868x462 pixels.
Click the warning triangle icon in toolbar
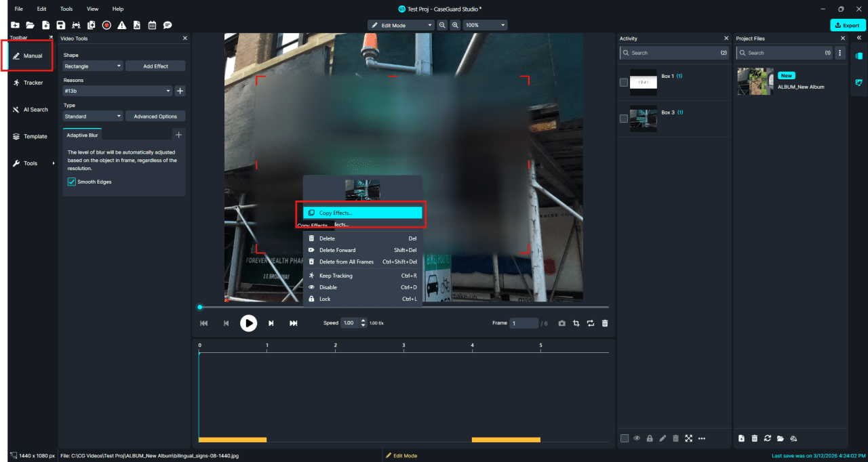[122, 25]
